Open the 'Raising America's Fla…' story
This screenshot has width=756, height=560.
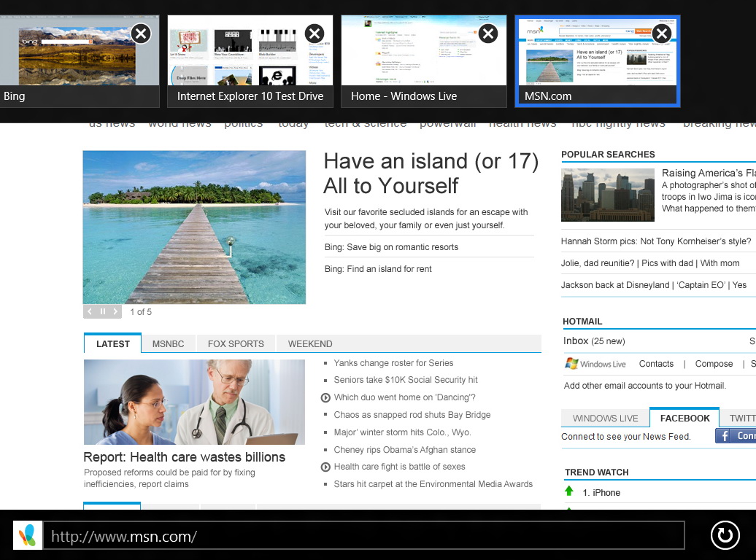point(709,173)
